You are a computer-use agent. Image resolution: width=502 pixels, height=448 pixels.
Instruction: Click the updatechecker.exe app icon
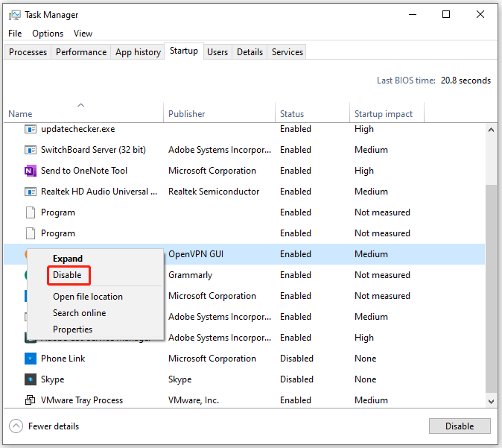31,129
